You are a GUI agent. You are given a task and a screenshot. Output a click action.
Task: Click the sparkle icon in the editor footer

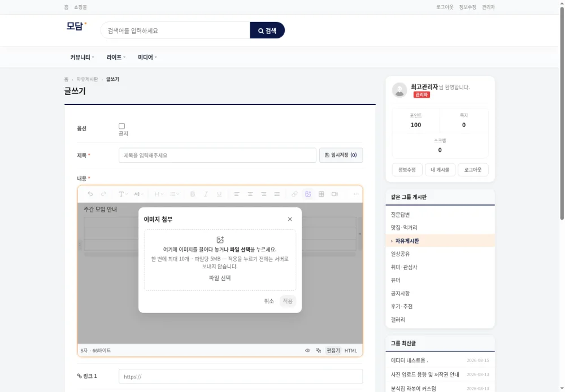pyautogui.click(x=319, y=351)
